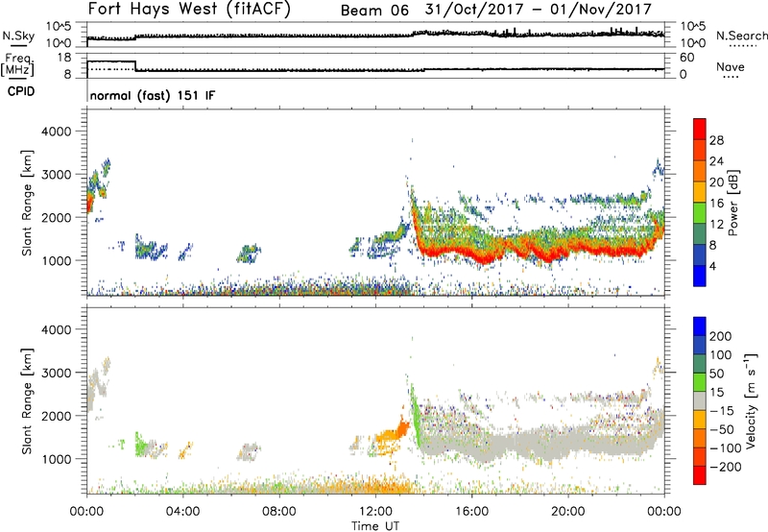Click the 'Fort Hays West (fitACF)' title

point(189,9)
